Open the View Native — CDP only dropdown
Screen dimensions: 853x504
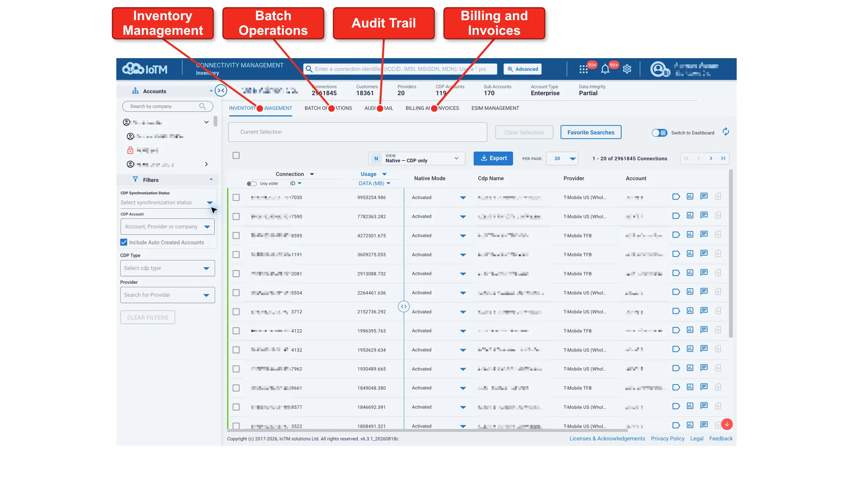pyautogui.click(x=417, y=158)
